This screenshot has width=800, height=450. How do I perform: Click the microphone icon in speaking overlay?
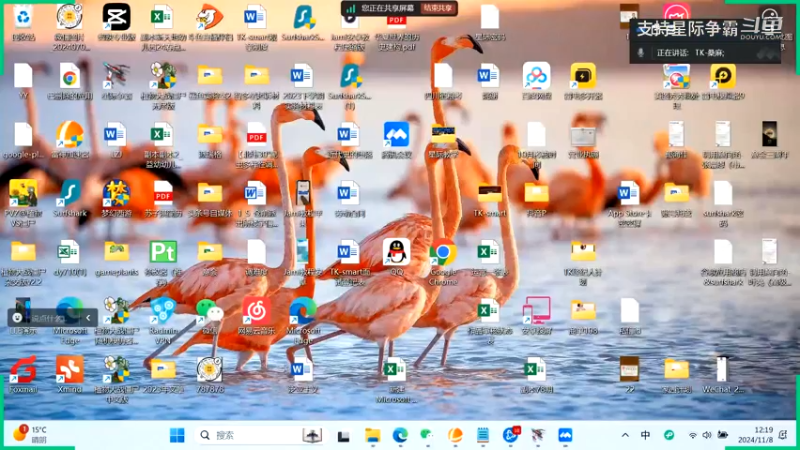641,53
